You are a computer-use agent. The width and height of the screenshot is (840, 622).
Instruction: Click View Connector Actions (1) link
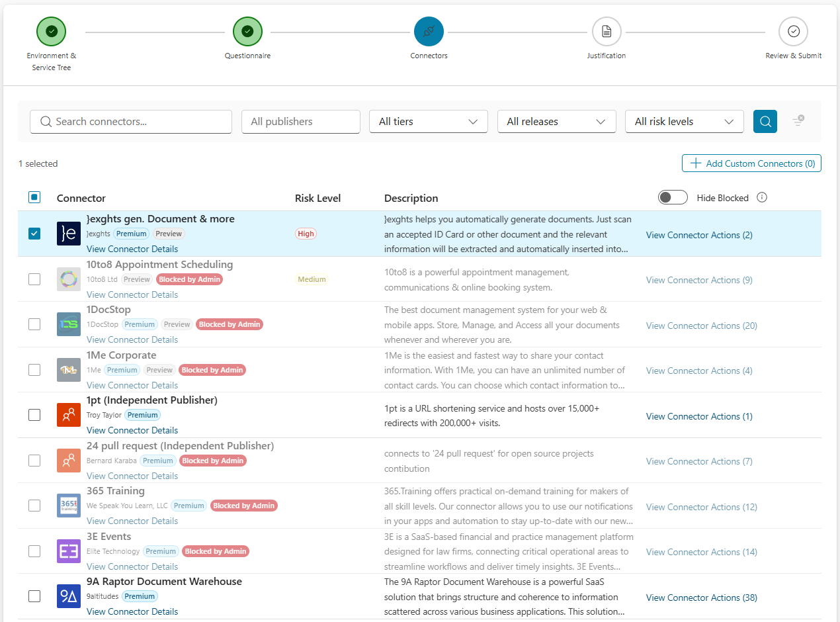point(699,416)
